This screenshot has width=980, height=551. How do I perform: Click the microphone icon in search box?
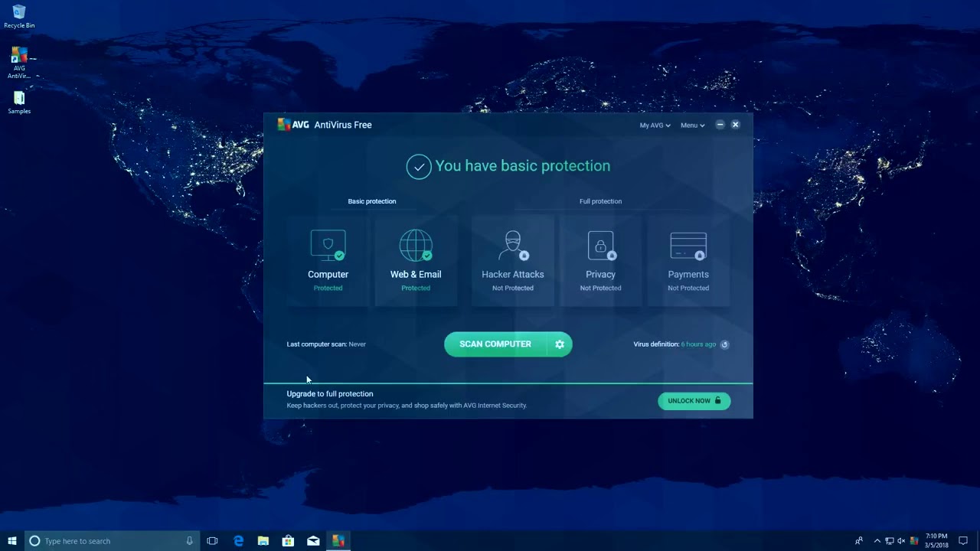tap(189, 541)
